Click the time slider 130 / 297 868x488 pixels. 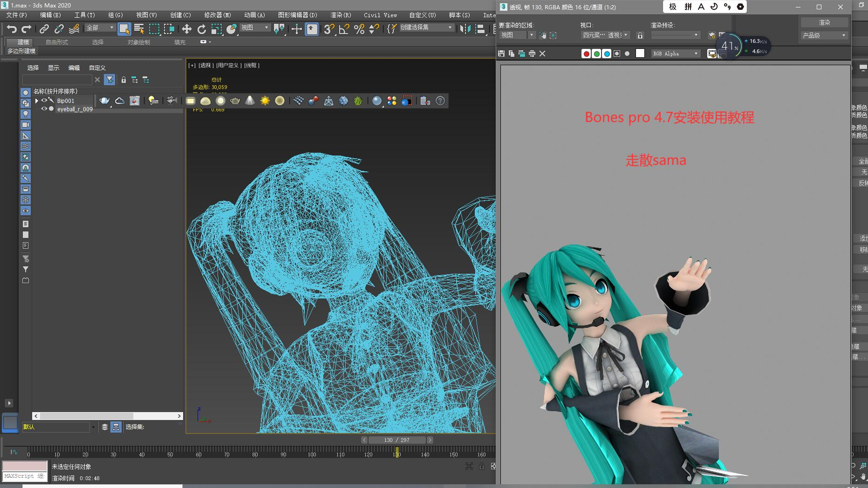click(397, 440)
